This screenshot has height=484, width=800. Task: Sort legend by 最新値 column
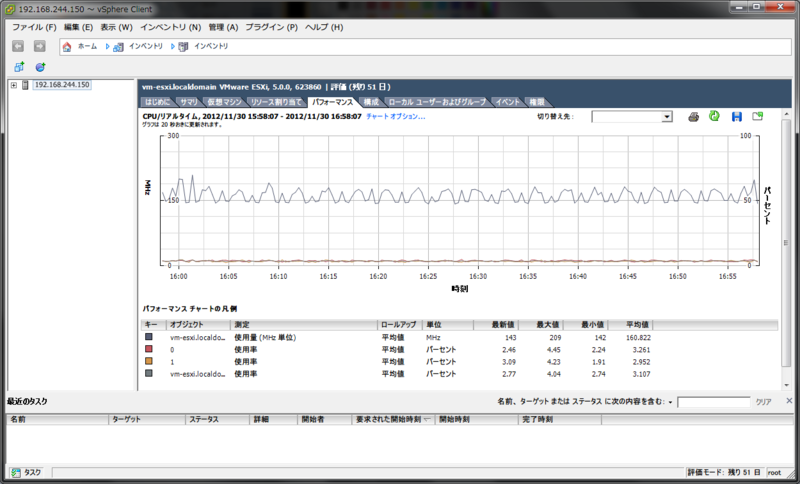tap(496, 324)
